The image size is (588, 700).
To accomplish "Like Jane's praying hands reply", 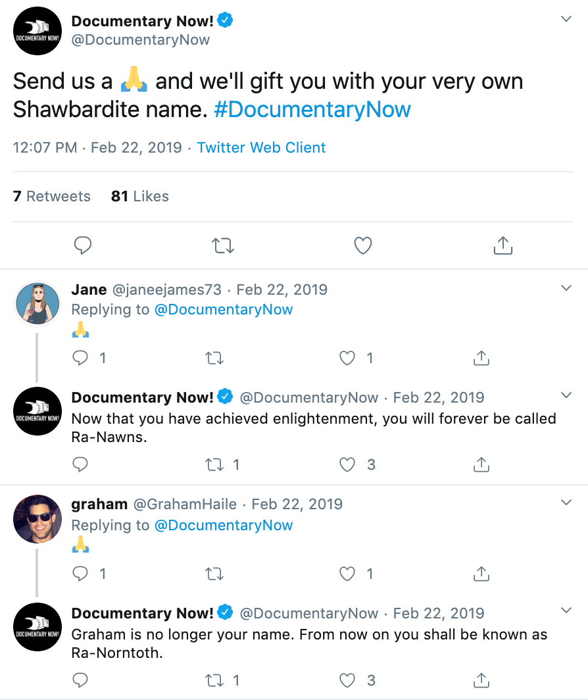I will click(347, 358).
